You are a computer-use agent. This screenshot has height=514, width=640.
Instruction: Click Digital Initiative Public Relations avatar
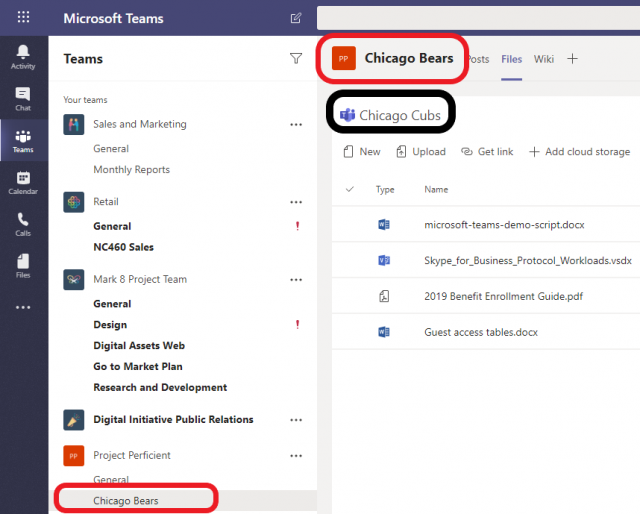pos(74,420)
